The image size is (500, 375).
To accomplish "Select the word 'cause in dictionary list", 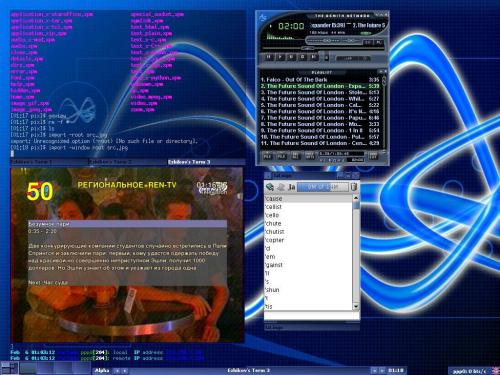I will (x=308, y=198).
